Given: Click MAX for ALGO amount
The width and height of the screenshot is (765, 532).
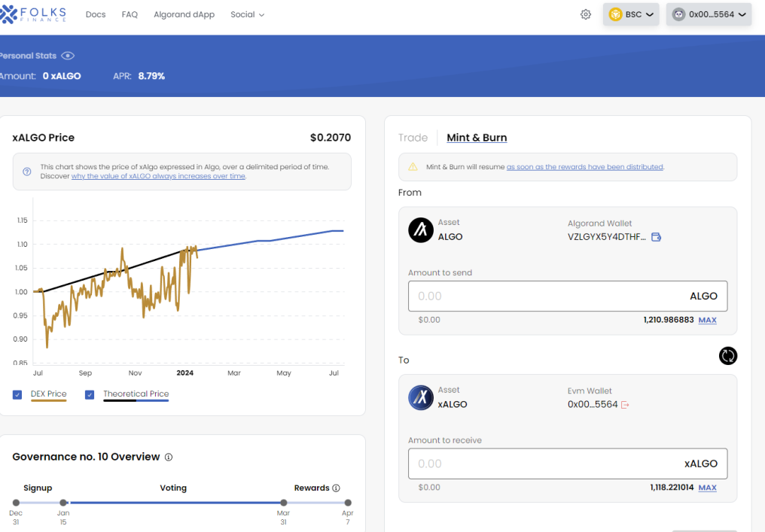Looking at the screenshot, I should click(708, 321).
